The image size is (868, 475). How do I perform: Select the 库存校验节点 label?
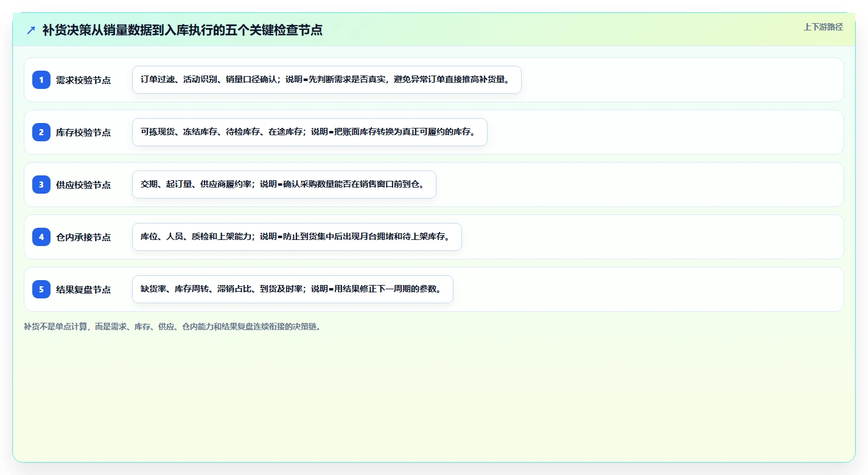point(83,132)
